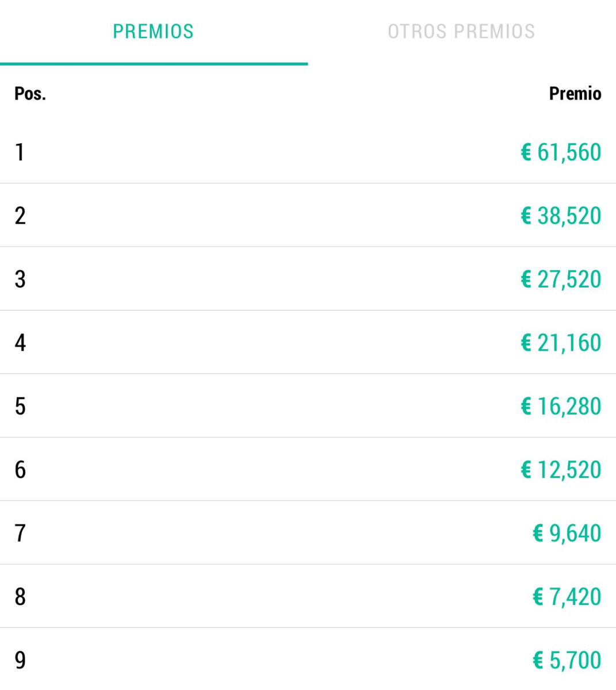
Task: Tap the € 27,520 prize amount
Action: click(561, 279)
